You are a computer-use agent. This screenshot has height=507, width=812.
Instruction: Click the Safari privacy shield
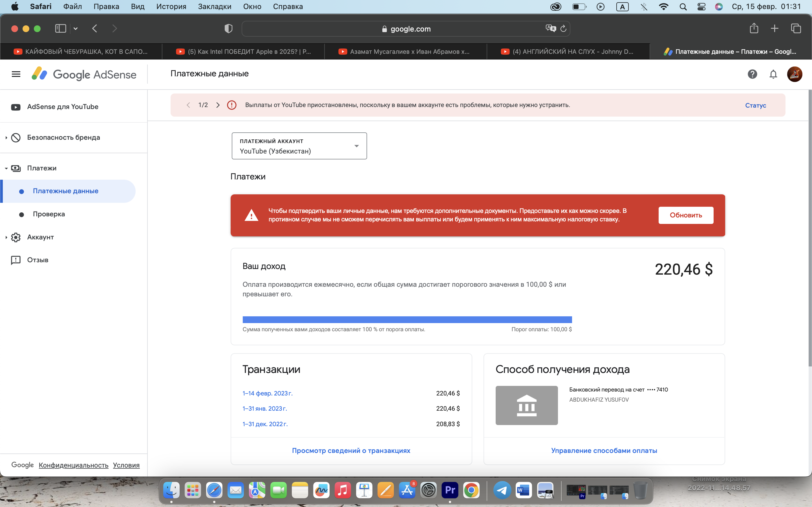coord(228,28)
